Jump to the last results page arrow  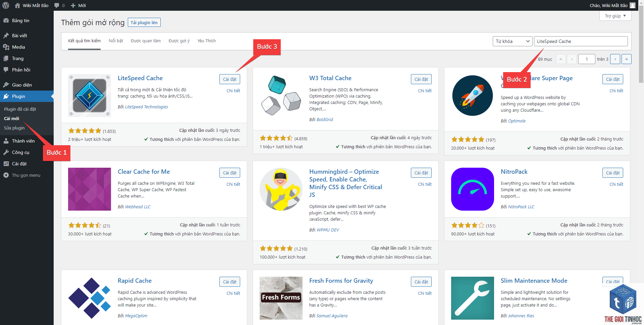point(627,59)
